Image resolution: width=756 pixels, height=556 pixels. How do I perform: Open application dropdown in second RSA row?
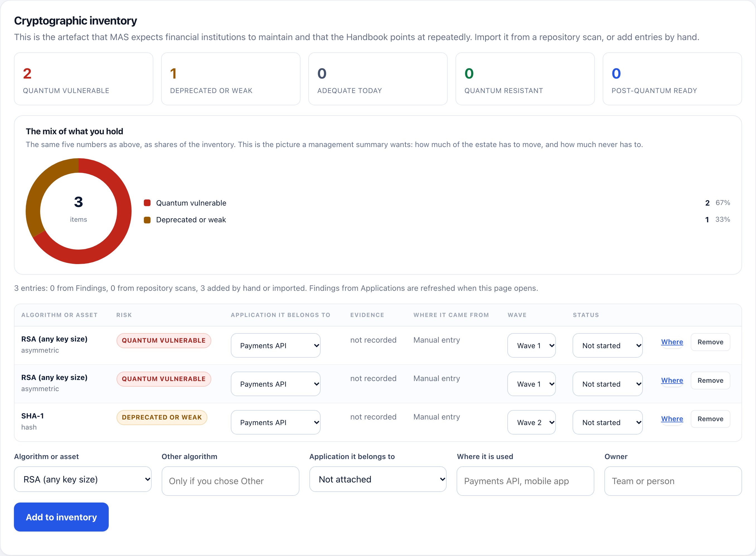coord(275,384)
